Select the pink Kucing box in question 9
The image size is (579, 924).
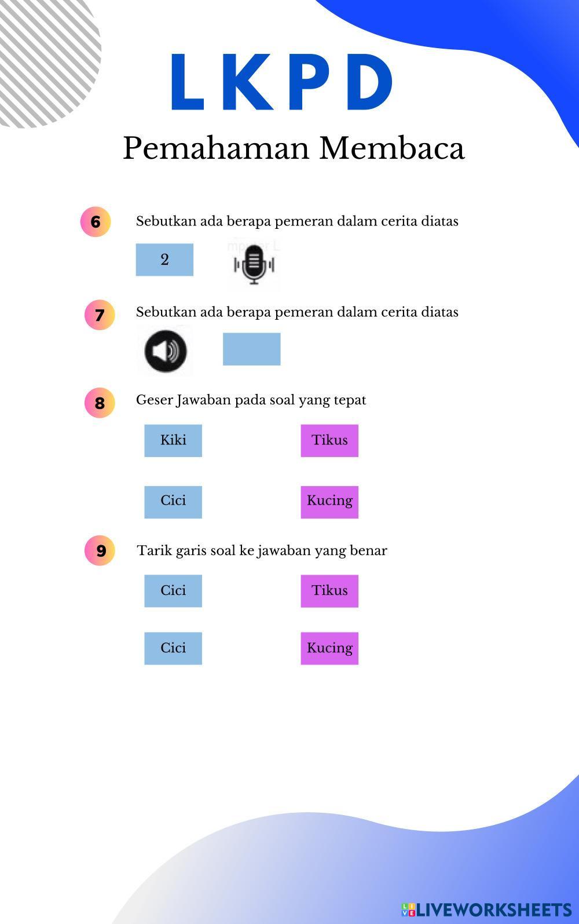(x=329, y=648)
